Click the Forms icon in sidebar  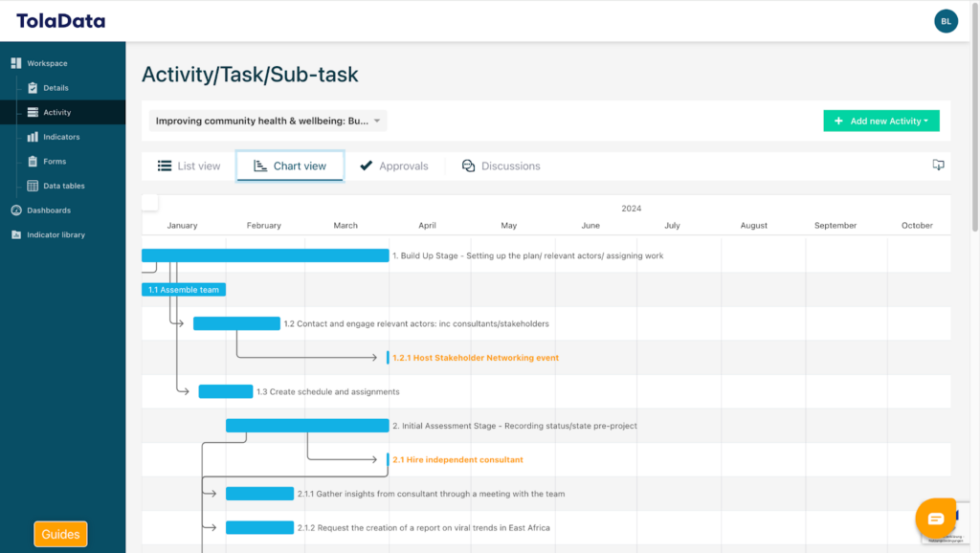33,162
